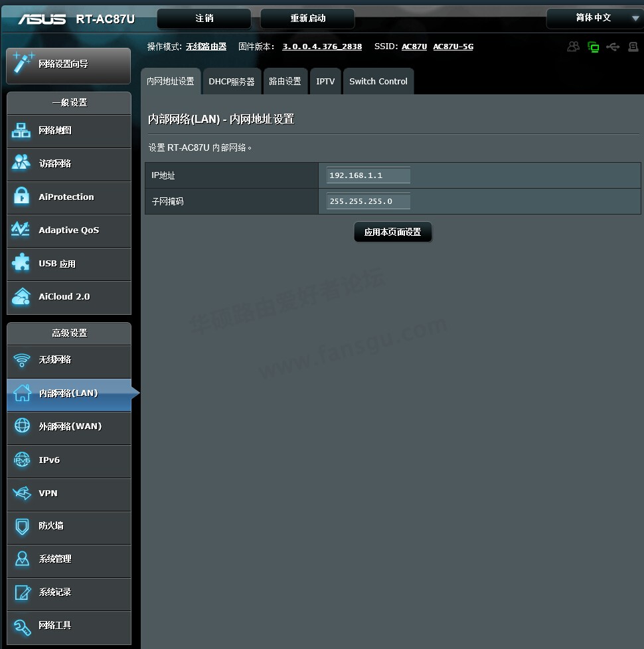
Task: Open the 简体中文 language dropdown
Action: click(594, 18)
